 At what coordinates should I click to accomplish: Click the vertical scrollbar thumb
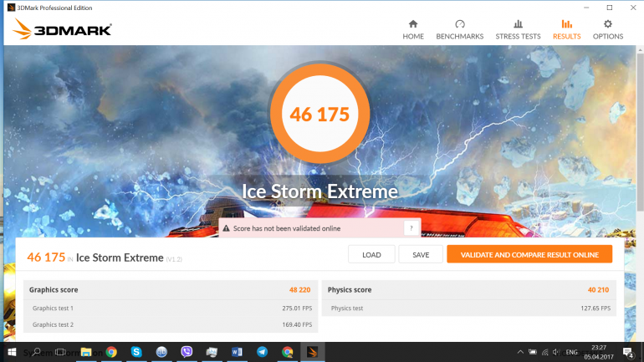[640, 134]
